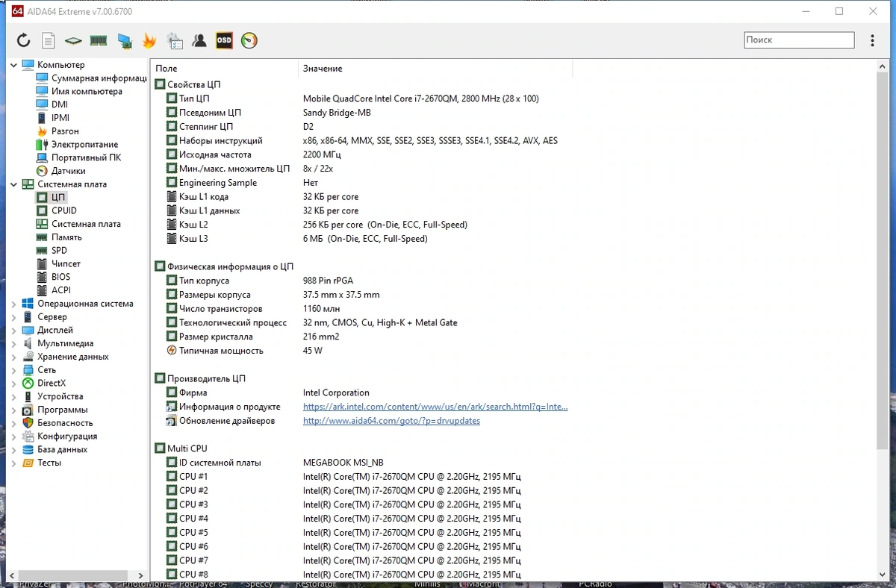The height and width of the screenshot is (588, 896).
Task: Expand the DirectX tree node
Action: point(14,383)
